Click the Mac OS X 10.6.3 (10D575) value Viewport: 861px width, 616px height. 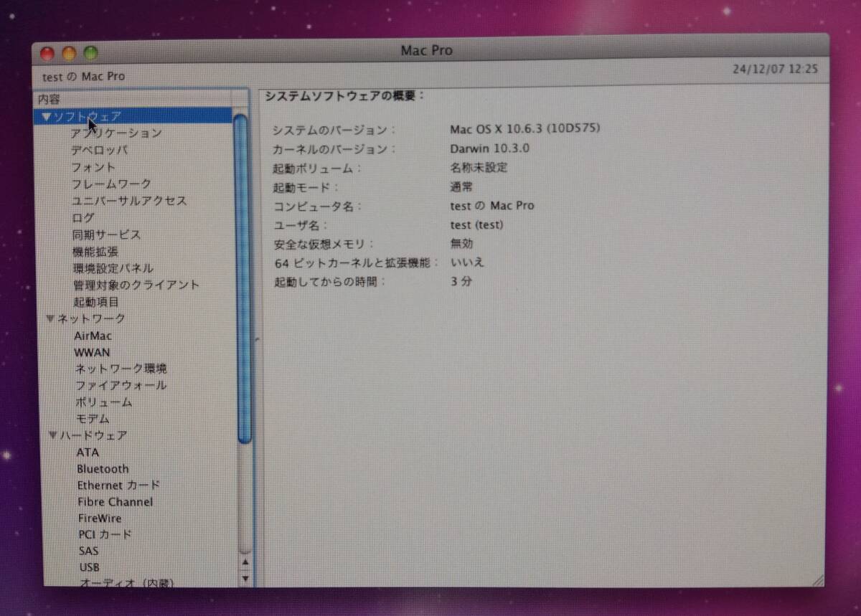(524, 129)
